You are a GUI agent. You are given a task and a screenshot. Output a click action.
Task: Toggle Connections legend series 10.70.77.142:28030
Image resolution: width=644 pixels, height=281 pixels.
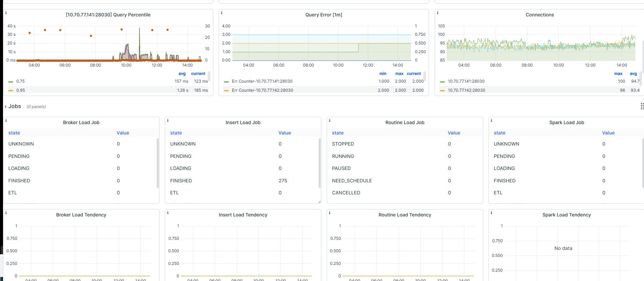pos(466,90)
